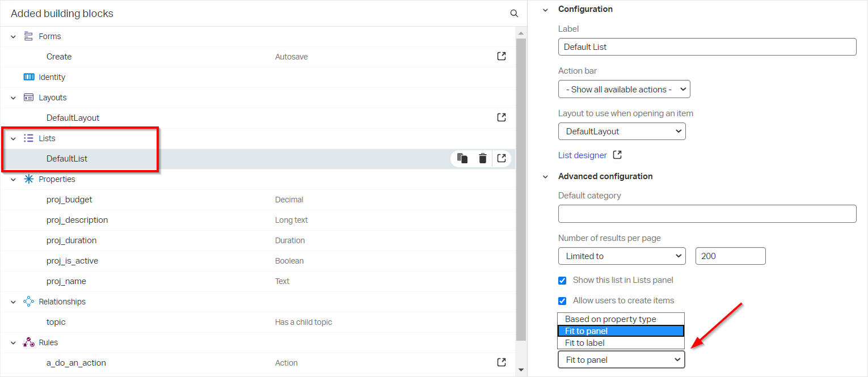Delete DefaultList with the trash icon

tap(482, 159)
